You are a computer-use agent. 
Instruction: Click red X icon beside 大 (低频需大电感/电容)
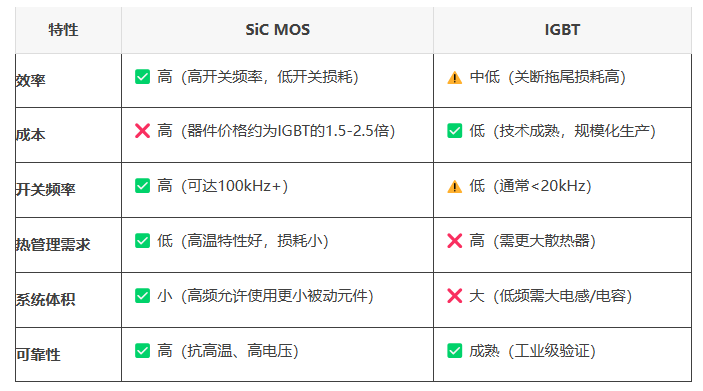455,296
